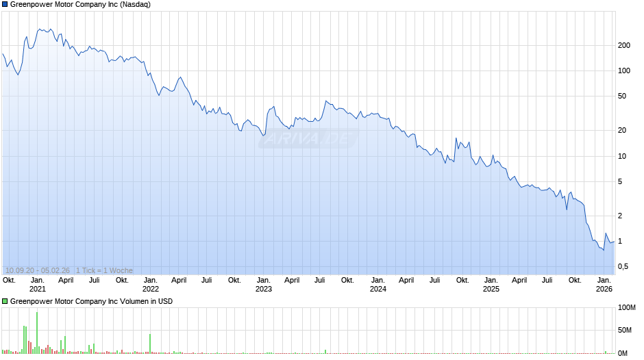This screenshot has width=644, height=360.
Task: Click the 'Greenpower Motor Company Inc Volumen in USD' label
Action: (91, 301)
